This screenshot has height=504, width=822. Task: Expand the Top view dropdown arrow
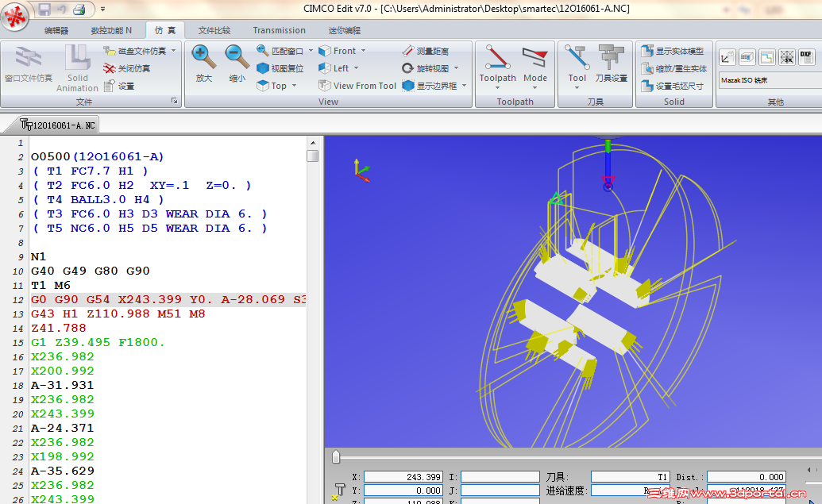tap(294, 86)
